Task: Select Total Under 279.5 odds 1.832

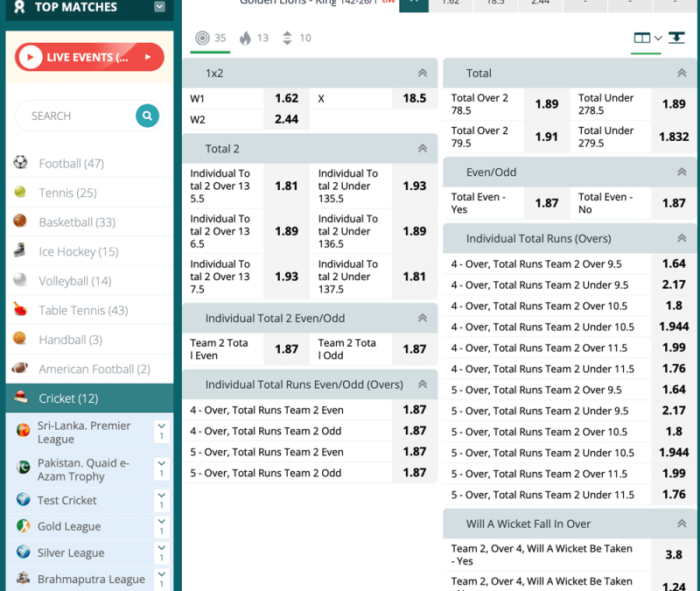Action: click(674, 137)
